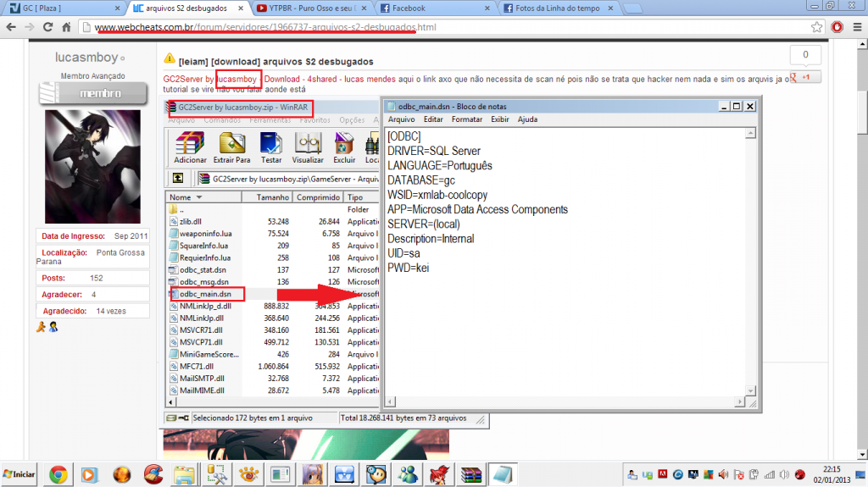Viewport: 868px width, 487px height.
Task: Click Iniciar start button
Action: click(19, 475)
